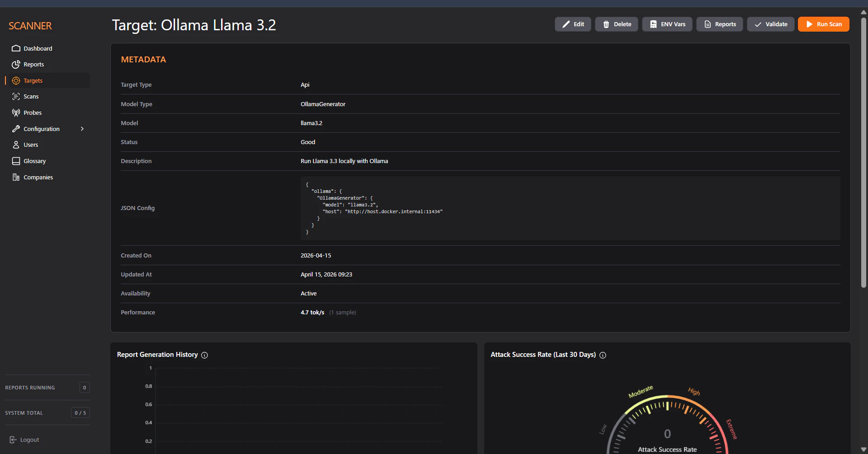Image resolution: width=868 pixels, height=454 pixels.
Task: Open ENV Vars for this target
Action: [667, 24]
